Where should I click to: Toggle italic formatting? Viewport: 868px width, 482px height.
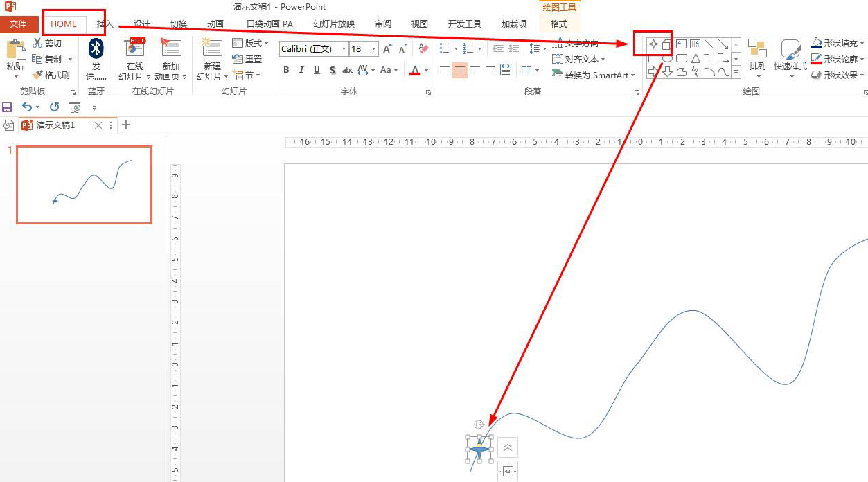click(301, 70)
